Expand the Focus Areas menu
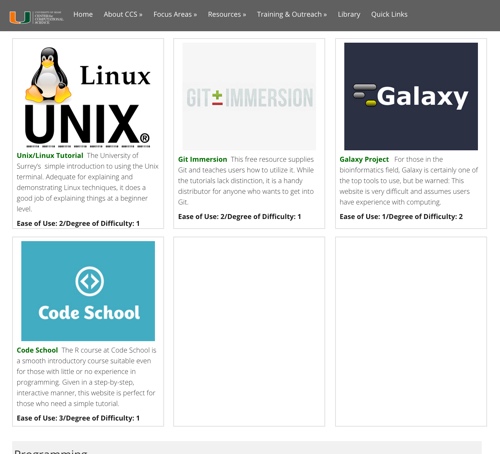The height and width of the screenshot is (454, 500). click(x=175, y=14)
